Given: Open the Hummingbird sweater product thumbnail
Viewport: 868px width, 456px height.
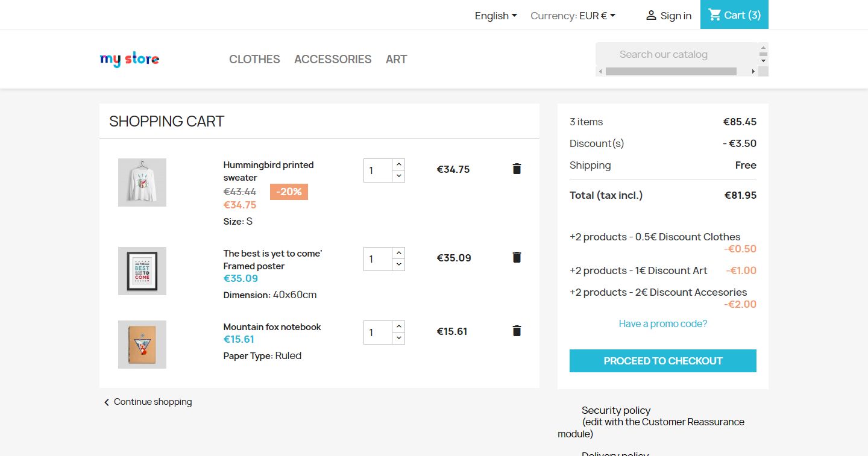Looking at the screenshot, I should [142, 183].
